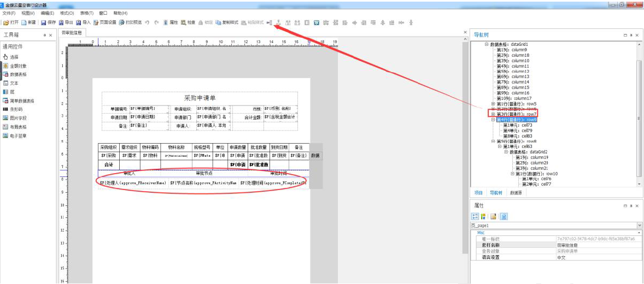This screenshot has height=284, width=644.
Task: Click the 采购申请单 title in report canvas
Action: click(200, 98)
